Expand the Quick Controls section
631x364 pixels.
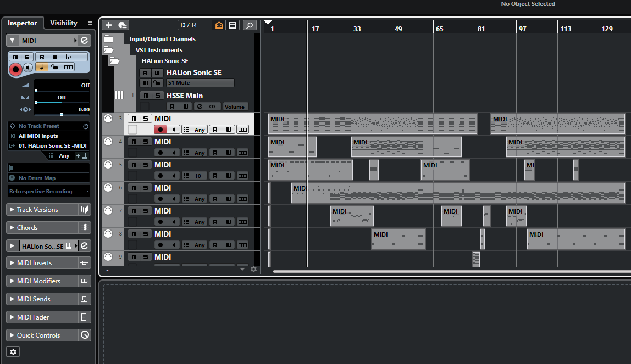(x=12, y=335)
